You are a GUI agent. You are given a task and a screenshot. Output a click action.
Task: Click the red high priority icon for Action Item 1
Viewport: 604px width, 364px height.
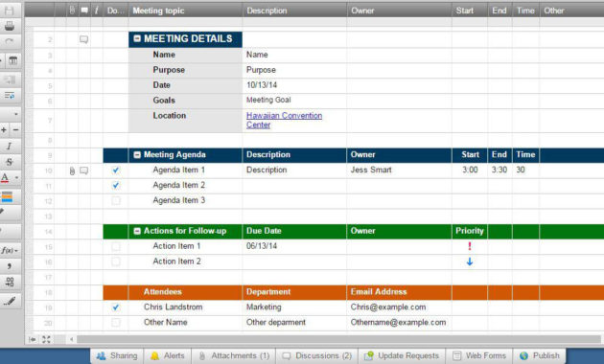point(470,246)
